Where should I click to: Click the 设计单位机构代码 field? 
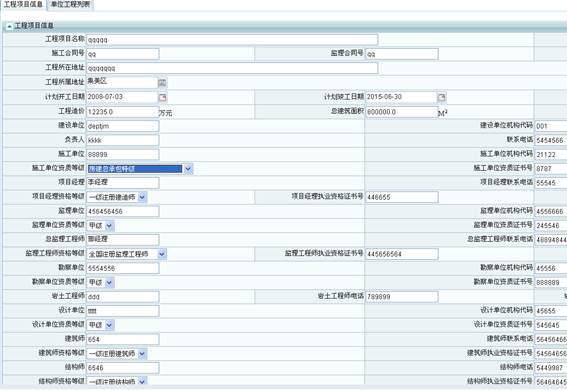point(551,311)
